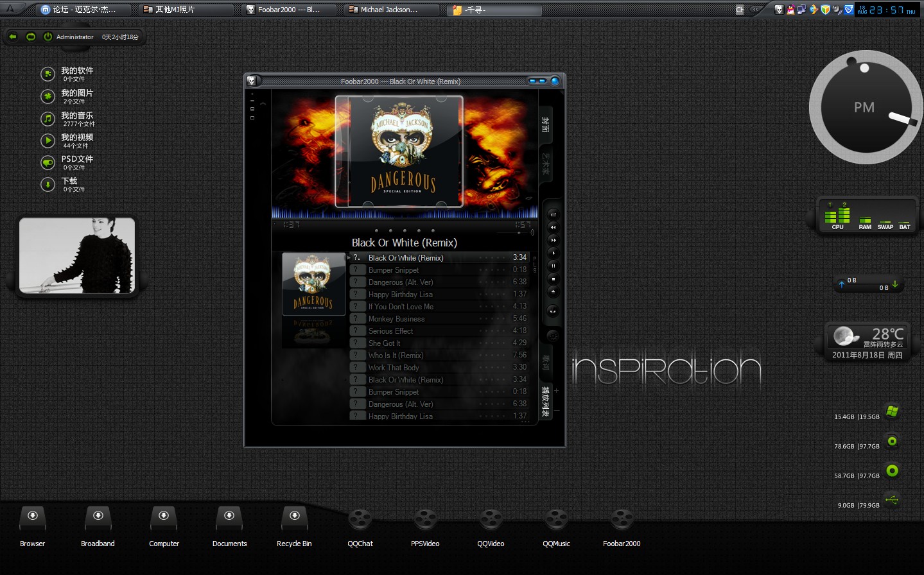Select the Serious Effect track

point(439,331)
